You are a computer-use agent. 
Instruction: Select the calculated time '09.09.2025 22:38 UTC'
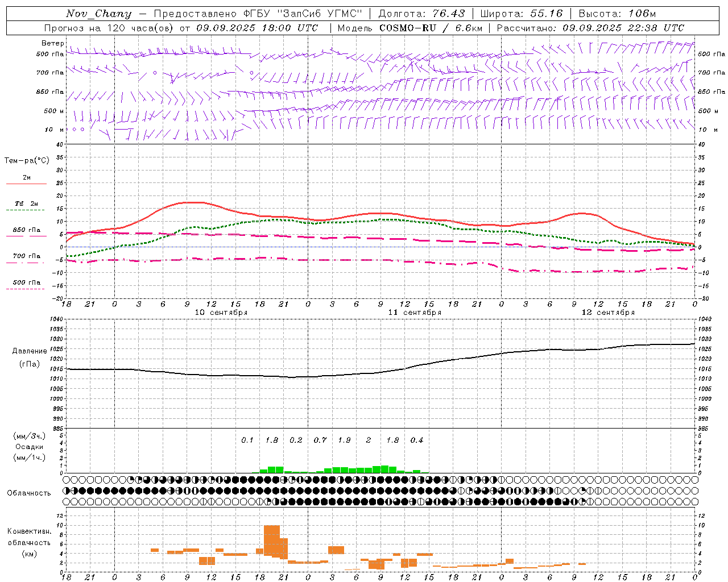623,28
